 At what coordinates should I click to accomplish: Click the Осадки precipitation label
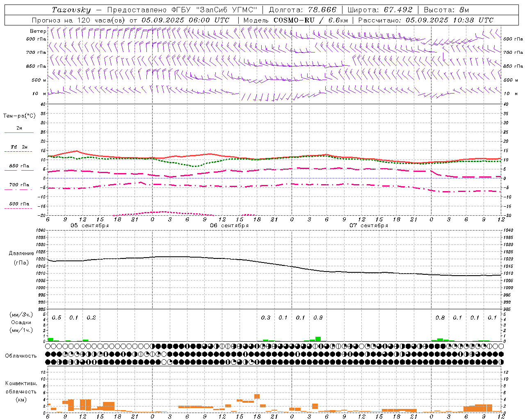(21, 322)
